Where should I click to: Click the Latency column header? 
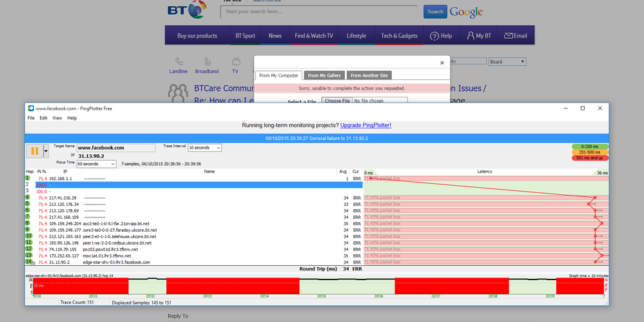485,172
